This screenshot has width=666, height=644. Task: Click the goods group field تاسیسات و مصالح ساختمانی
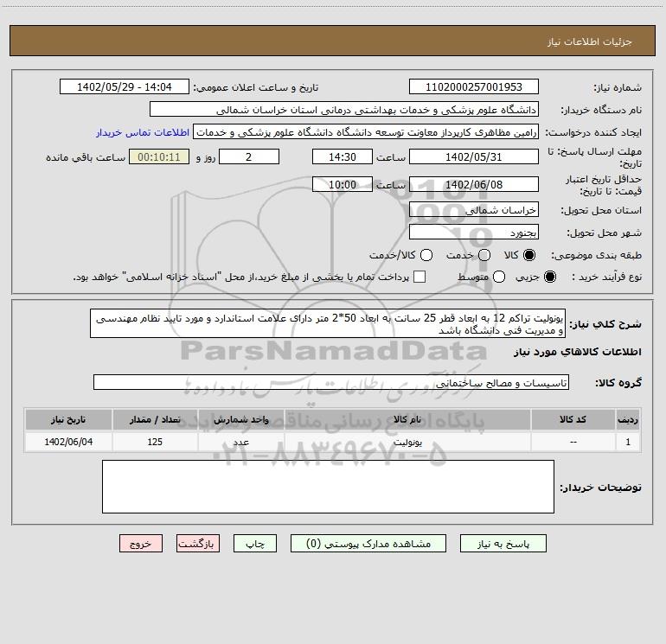pos(331,382)
